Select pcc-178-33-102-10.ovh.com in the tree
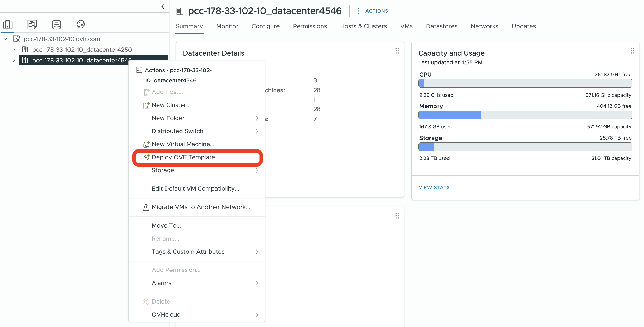644x327 pixels. point(62,39)
